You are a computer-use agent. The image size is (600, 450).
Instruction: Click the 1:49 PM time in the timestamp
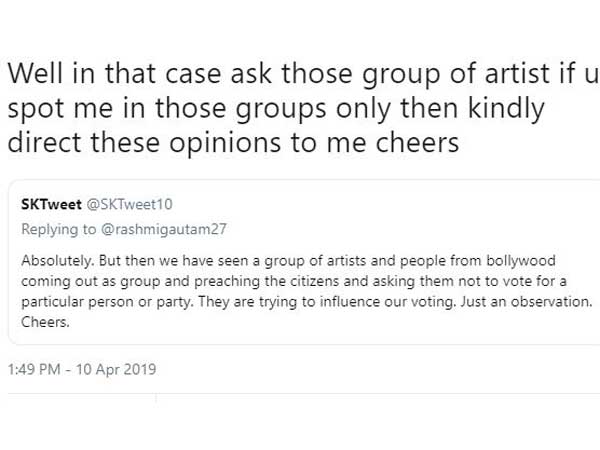click(x=36, y=369)
